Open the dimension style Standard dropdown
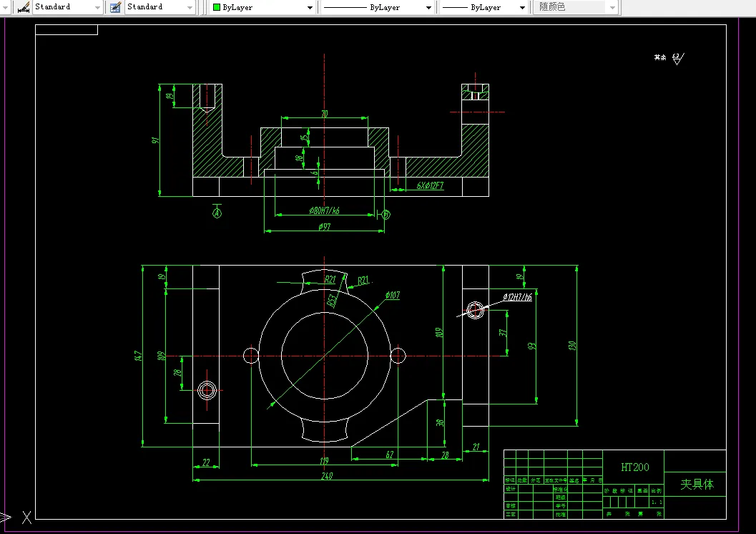This screenshot has height=534, width=756. (67, 6)
